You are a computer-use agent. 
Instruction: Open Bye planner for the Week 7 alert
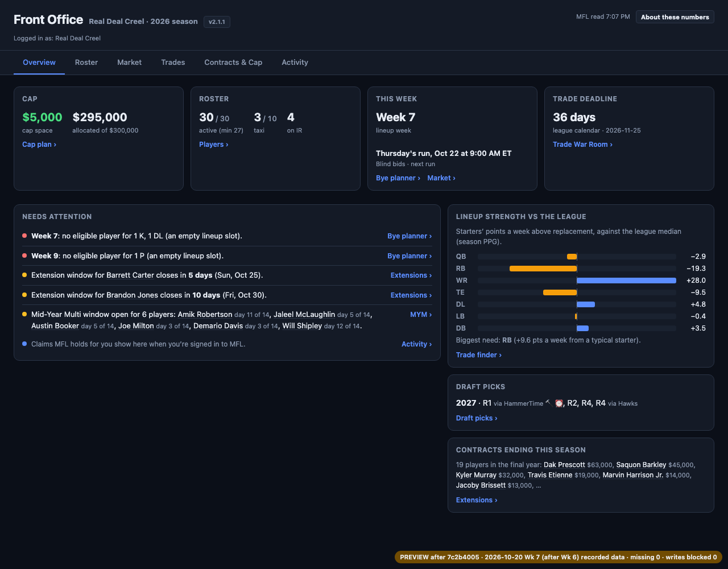point(409,236)
